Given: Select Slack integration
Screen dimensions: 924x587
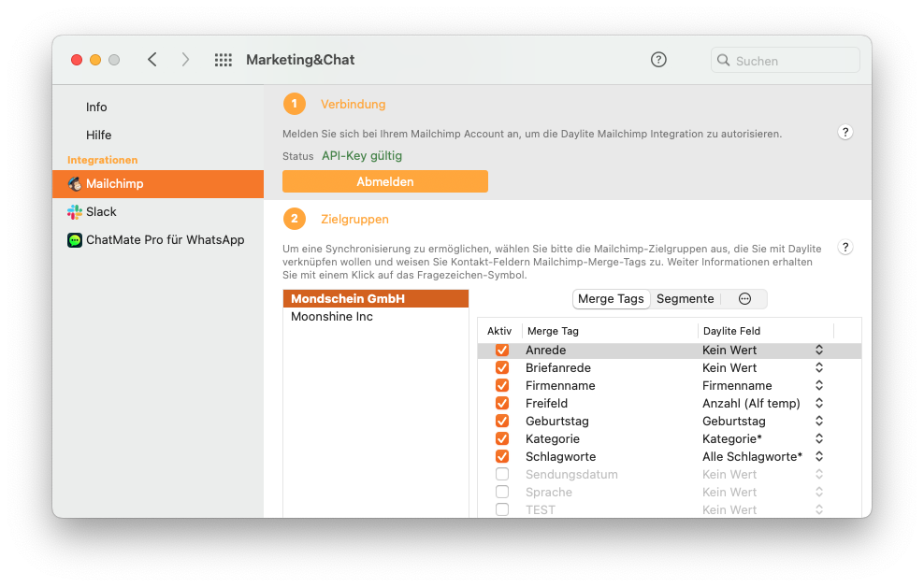Looking at the screenshot, I should 158,212.
